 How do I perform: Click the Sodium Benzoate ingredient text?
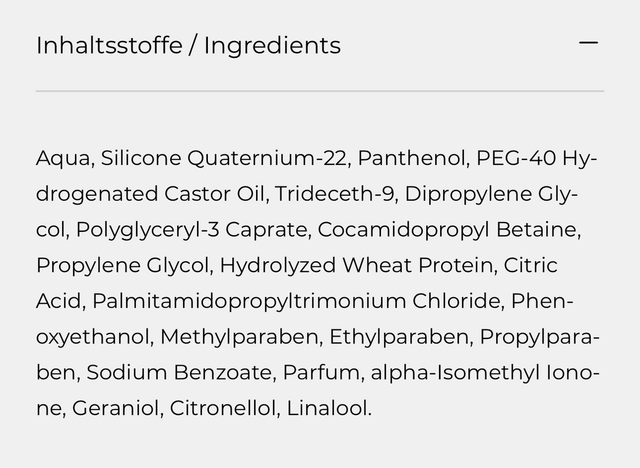click(179, 373)
